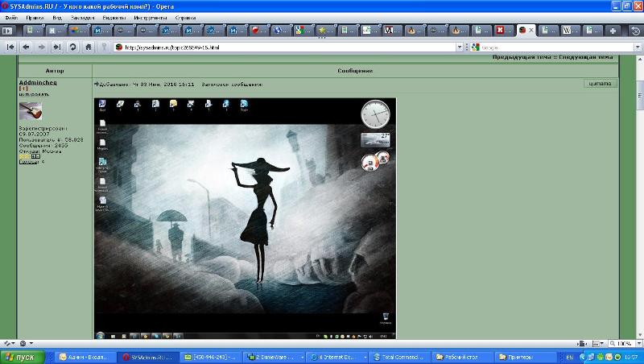The width and height of the screenshot is (644, 364).
Task: Click the system tray clock
Action: click(x=631, y=358)
